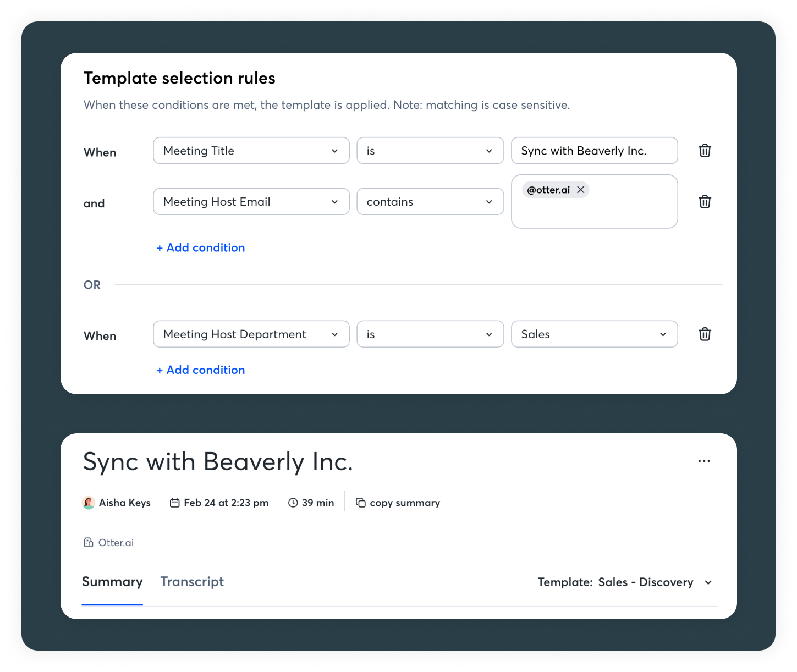Click the copy summary icon
Screen dimensions: 797x672
361,503
